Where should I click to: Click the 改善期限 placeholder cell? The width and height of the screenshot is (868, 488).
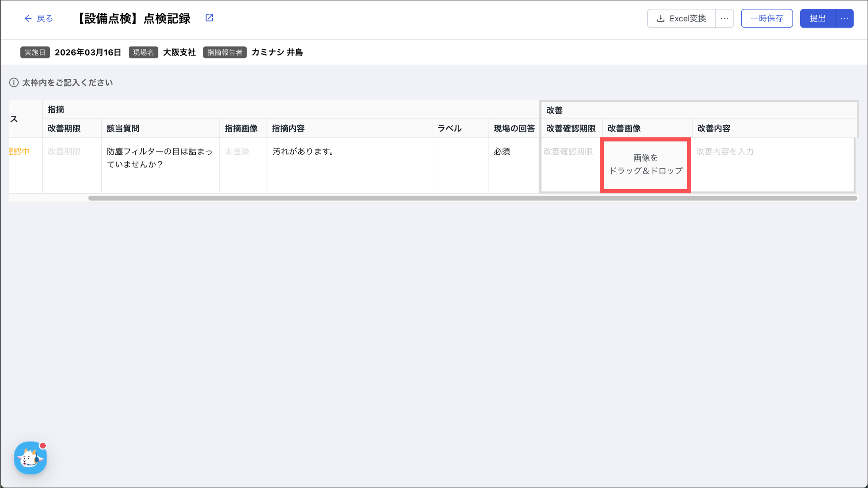[x=64, y=152]
